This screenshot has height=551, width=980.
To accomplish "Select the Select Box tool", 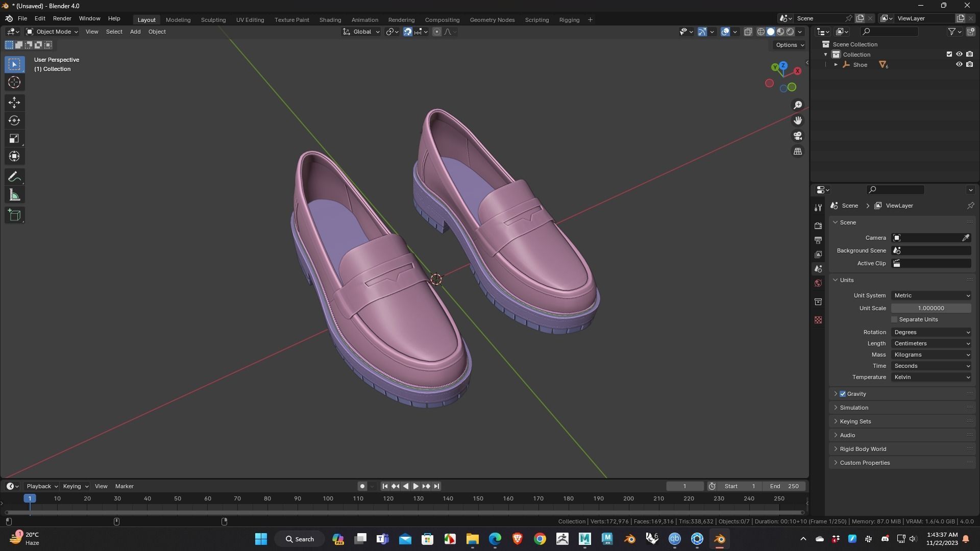I will coord(14,64).
